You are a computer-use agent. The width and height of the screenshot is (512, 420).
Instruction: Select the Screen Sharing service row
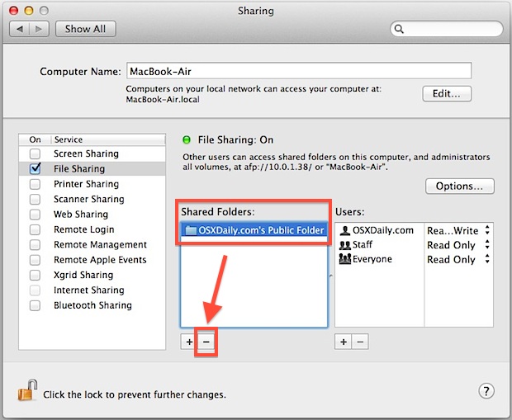pyautogui.click(x=92, y=153)
